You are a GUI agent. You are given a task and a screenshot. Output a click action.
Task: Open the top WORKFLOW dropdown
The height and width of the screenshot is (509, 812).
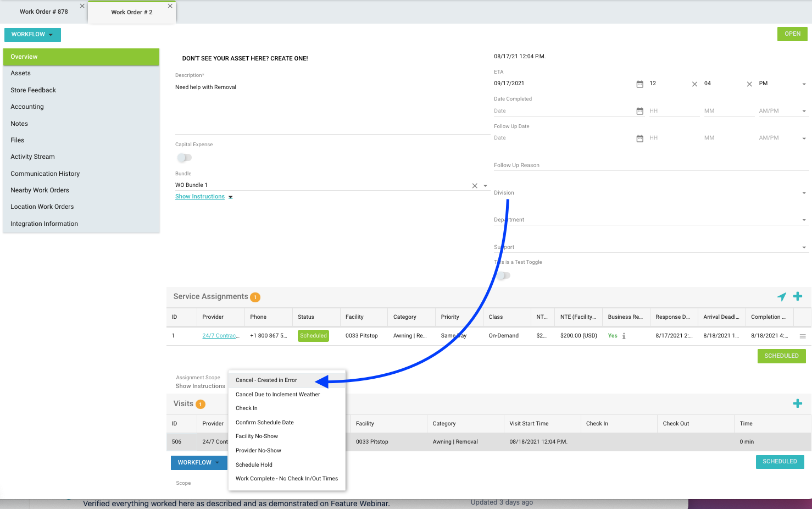point(32,35)
